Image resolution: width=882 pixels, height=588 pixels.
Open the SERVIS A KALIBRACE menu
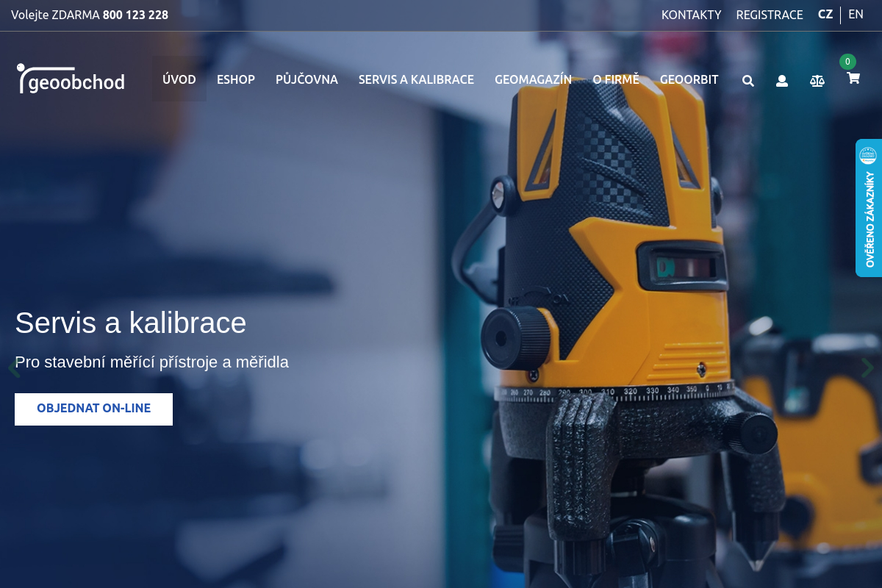pyautogui.click(x=416, y=79)
